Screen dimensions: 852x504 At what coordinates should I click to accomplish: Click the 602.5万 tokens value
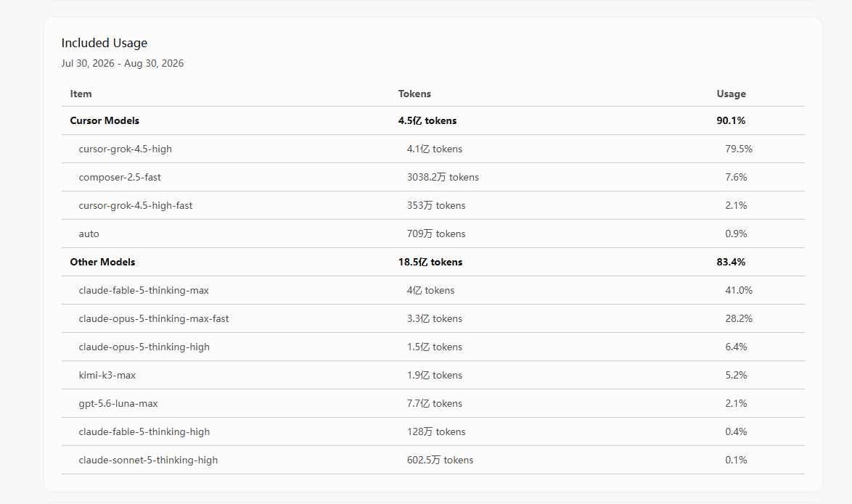tap(440, 460)
